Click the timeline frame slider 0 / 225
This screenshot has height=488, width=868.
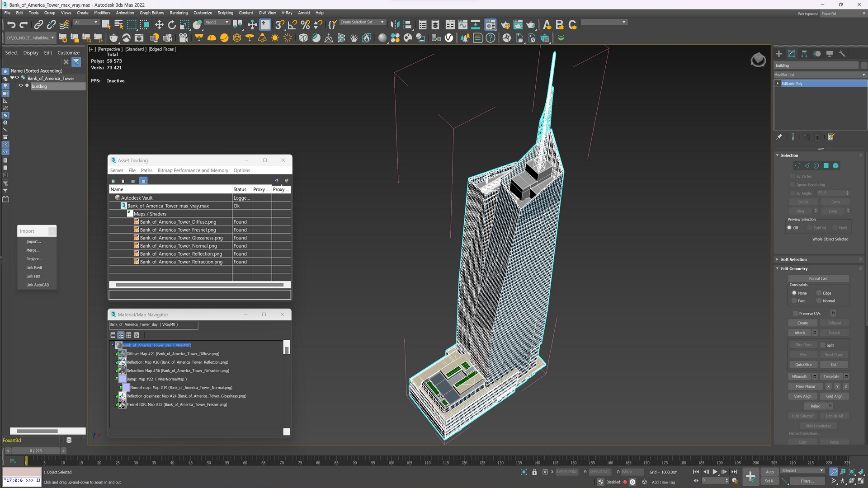click(36, 451)
